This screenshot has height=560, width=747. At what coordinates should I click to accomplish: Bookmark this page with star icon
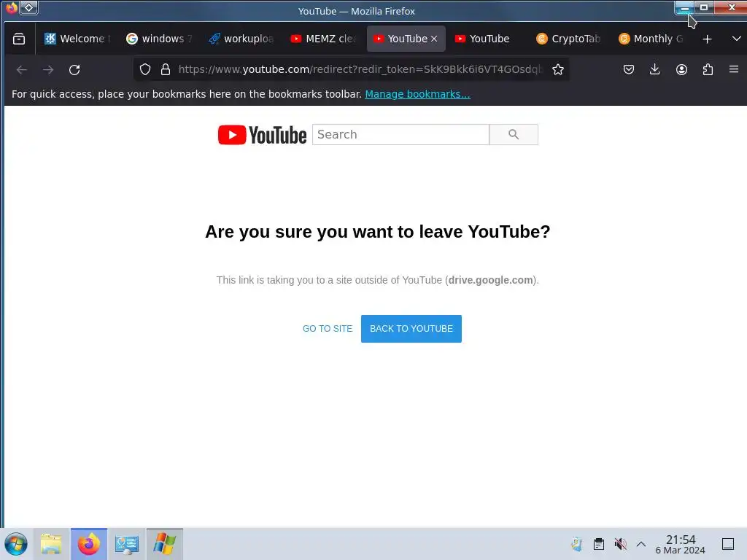[558, 69]
